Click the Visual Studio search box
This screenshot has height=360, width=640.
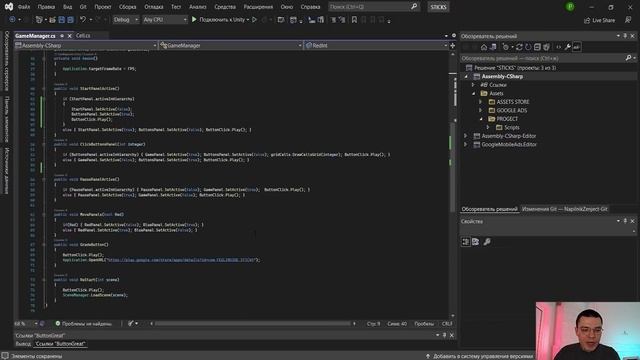[x=373, y=7]
